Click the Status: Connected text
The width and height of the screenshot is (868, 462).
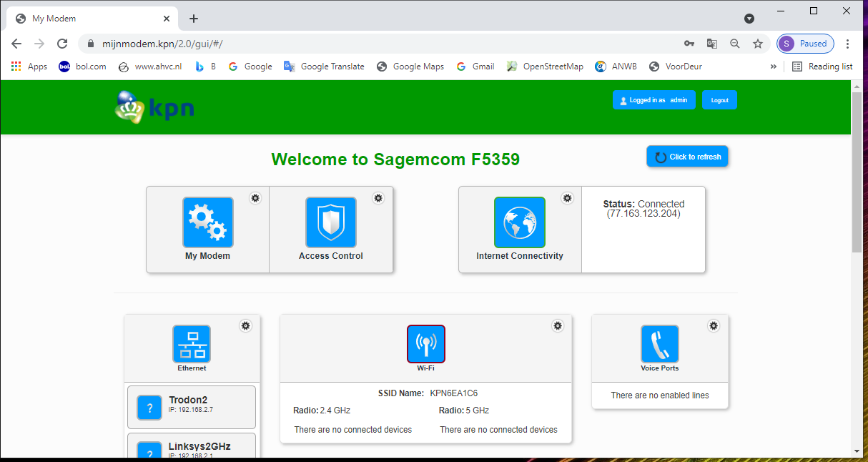click(x=643, y=204)
